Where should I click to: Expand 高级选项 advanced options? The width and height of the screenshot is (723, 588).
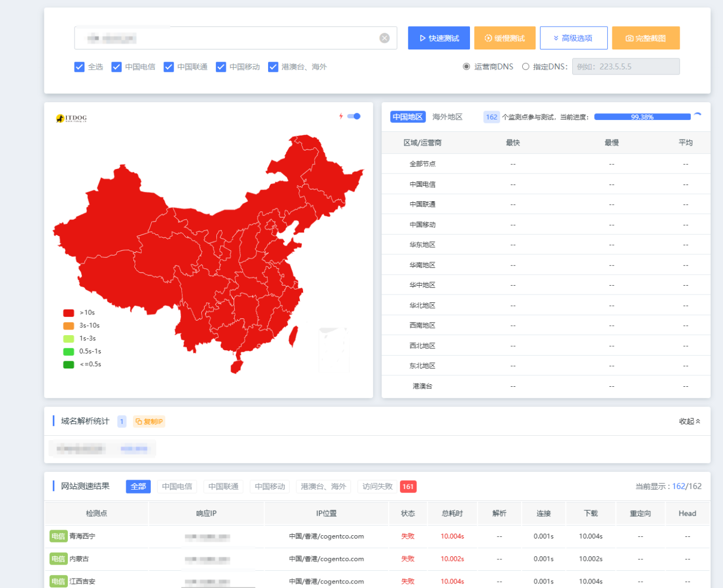pyautogui.click(x=573, y=38)
